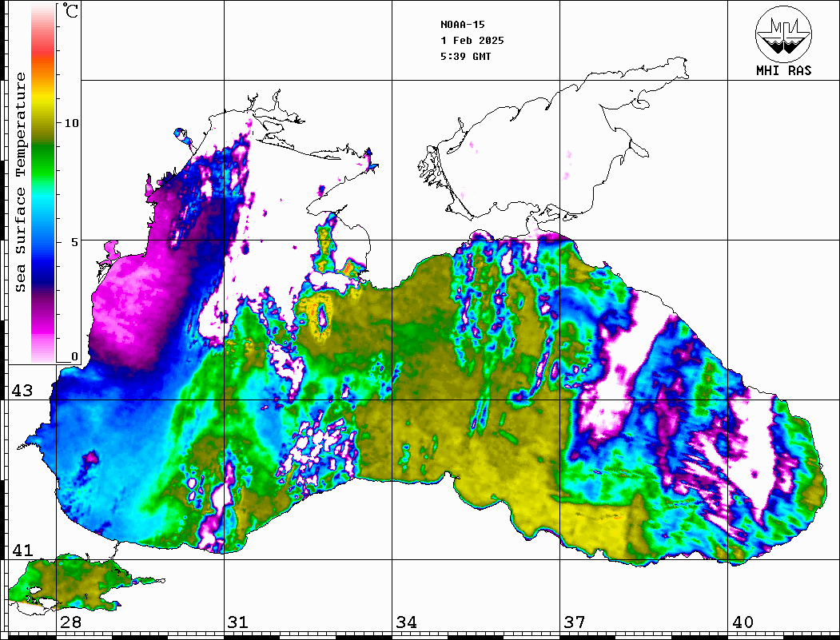Select the 'MHI RAS' caption text
840x640 pixels.
(783, 70)
